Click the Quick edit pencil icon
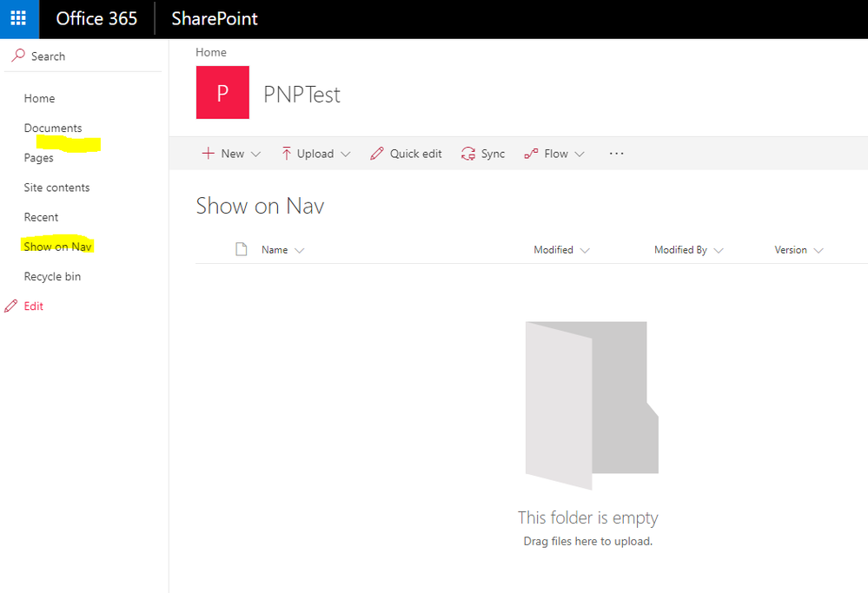Screen dimensions: 868x593 (x=376, y=154)
